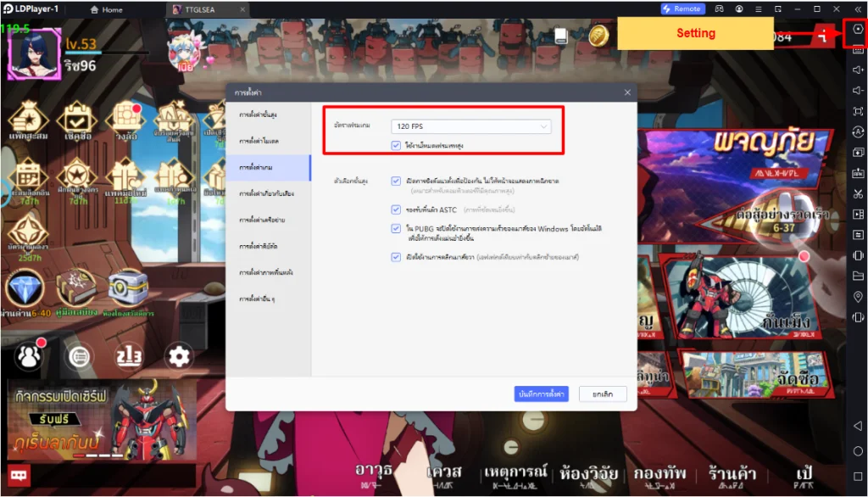868x497 pixels.
Task: Open LDPlayer settings hexagon icon in sidebar
Action: click(858, 29)
